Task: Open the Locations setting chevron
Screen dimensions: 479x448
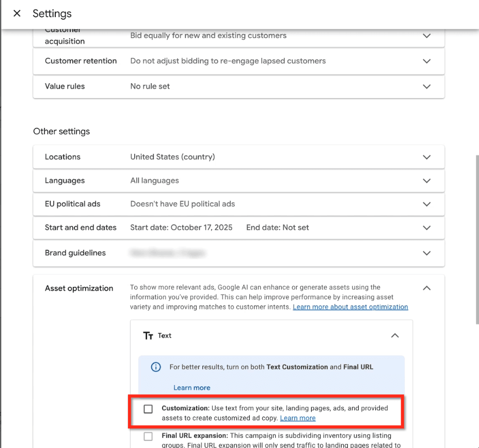Action: pos(427,157)
